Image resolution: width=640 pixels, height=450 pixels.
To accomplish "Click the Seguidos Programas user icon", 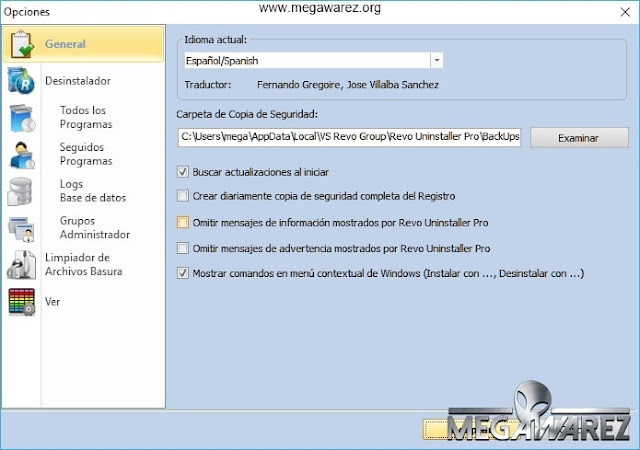I will click(x=22, y=155).
